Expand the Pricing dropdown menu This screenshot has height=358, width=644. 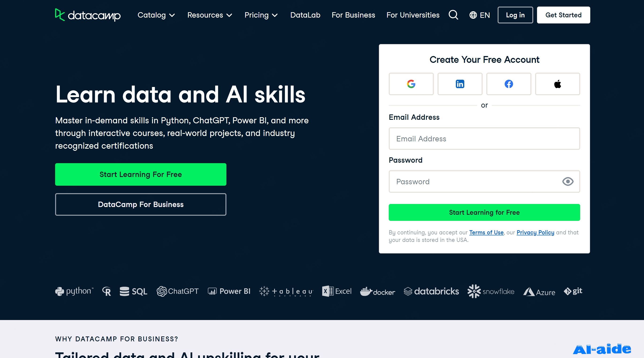pyautogui.click(x=261, y=15)
